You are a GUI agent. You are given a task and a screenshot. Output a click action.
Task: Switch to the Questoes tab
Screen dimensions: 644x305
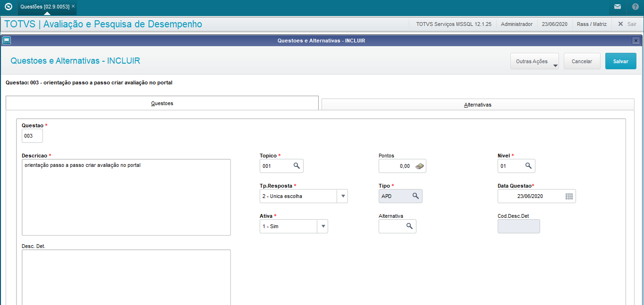tap(162, 103)
